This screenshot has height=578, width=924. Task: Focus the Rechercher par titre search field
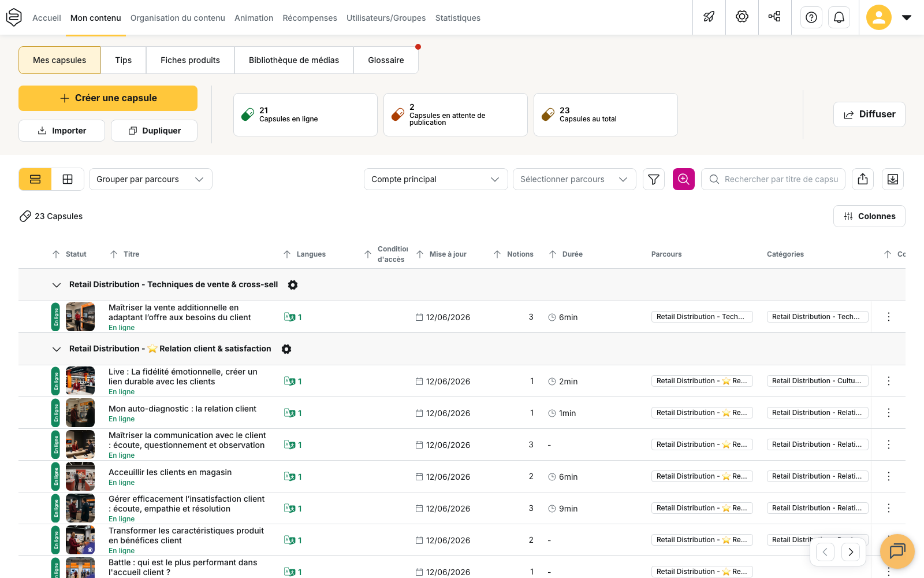773,179
